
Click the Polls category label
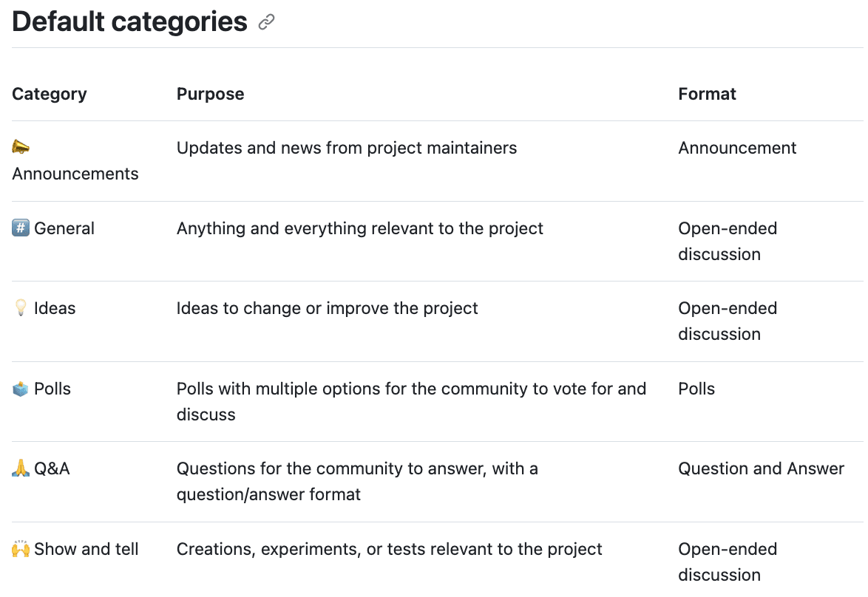[x=52, y=389]
